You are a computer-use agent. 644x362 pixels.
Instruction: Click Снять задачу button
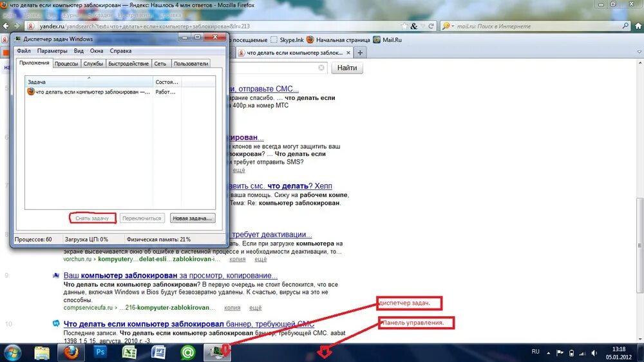pyautogui.click(x=92, y=218)
